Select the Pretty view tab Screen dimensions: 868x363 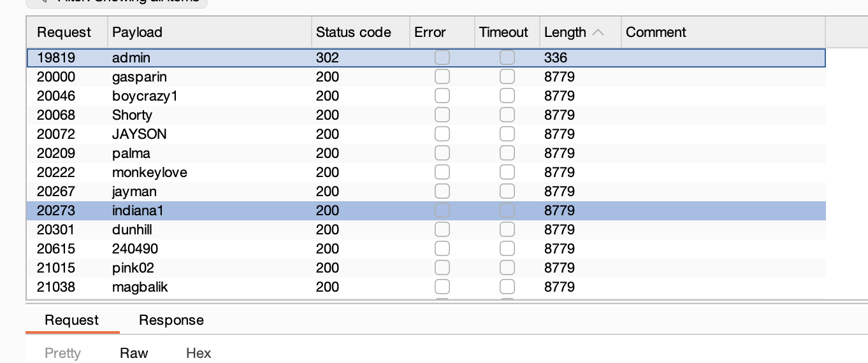point(62,353)
